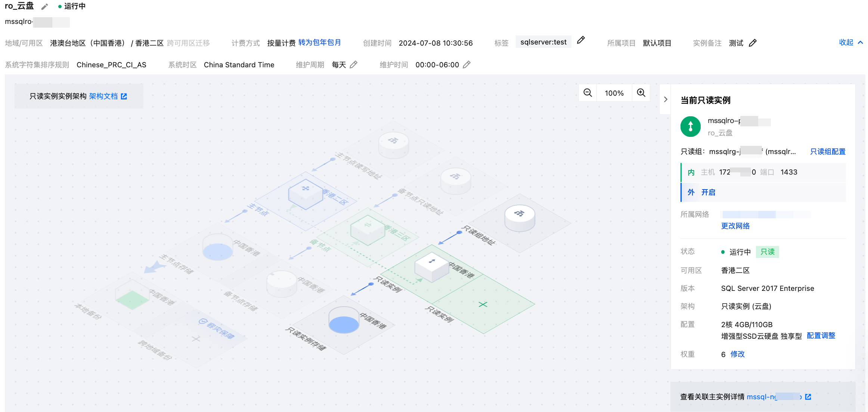The image size is (868, 412).
Task: Edit the sqlserver:test tag via pencil icon
Action: tap(581, 40)
